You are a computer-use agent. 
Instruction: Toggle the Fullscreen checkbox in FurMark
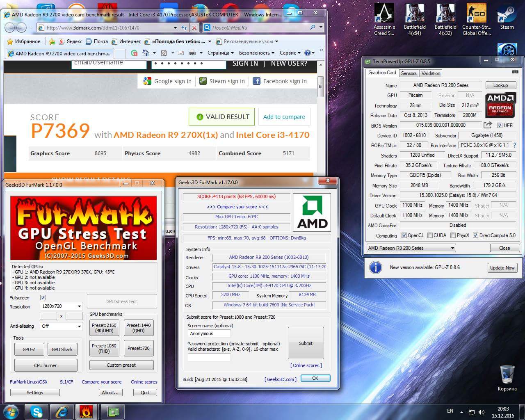pos(43,297)
